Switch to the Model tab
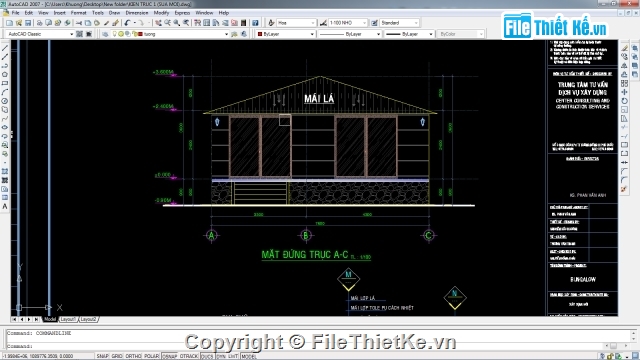Viewport: 640px width, 360px height. (x=50, y=319)
